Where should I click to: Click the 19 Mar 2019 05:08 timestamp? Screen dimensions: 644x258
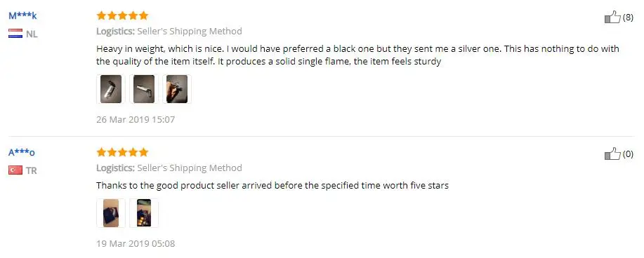pos(136,244)
